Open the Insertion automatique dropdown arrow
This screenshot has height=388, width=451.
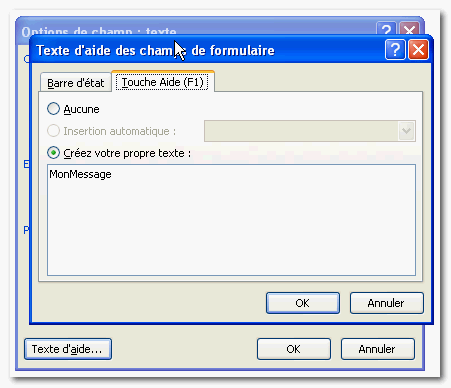point(406,131)
